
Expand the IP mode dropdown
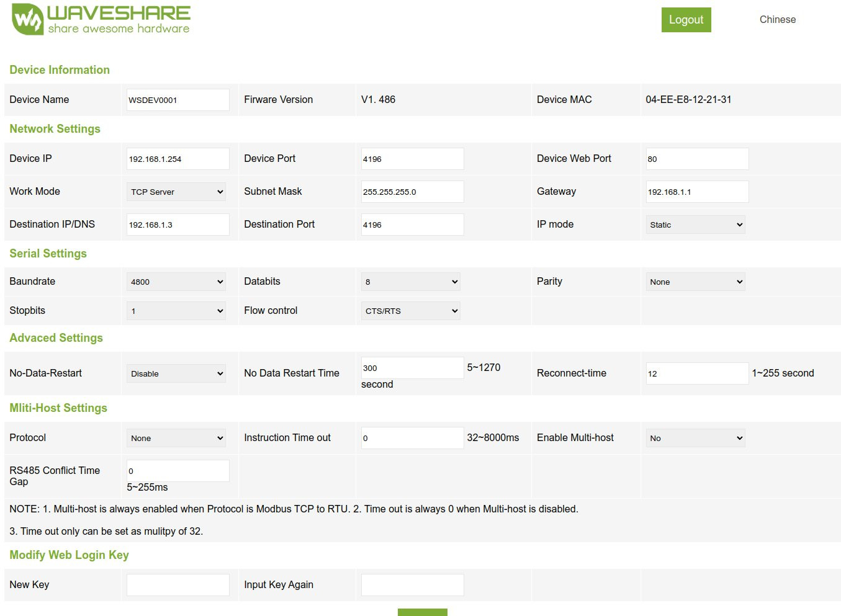[695, 225]
